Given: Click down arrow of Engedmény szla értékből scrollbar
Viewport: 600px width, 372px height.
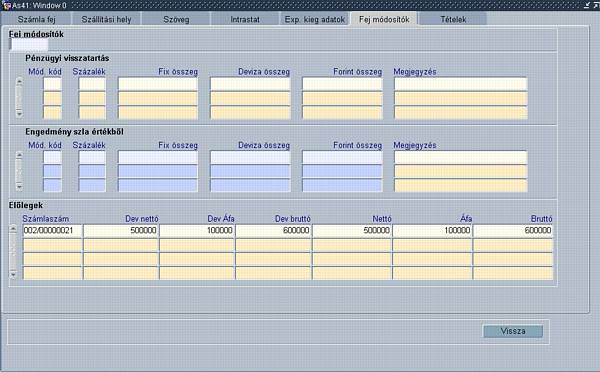Looking at the screenshot, I should click(19, 187).
